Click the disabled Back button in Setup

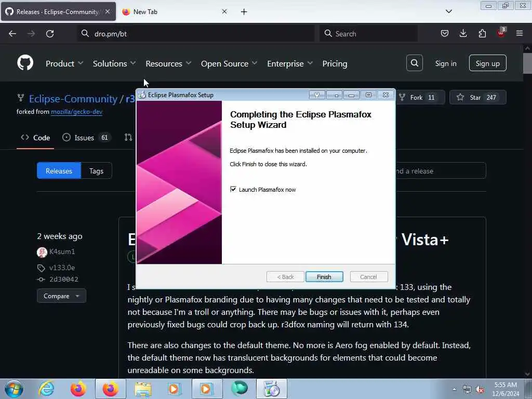click(x=285, y=277)
